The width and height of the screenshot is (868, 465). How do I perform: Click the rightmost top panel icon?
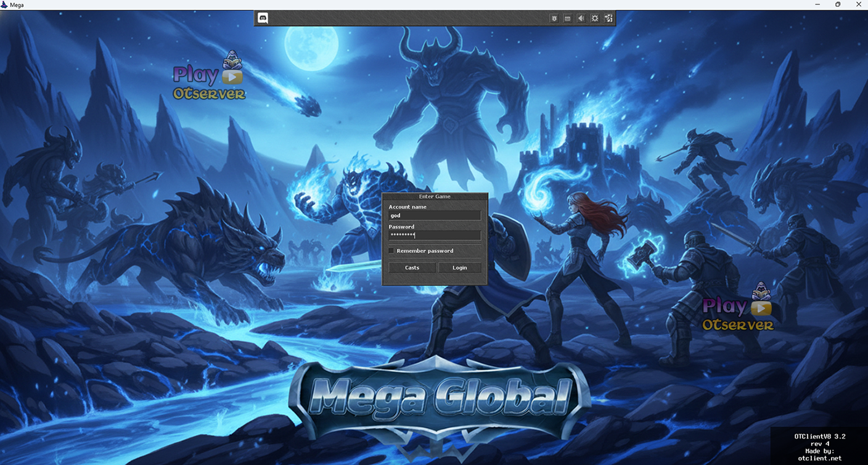[x=608, y=19]
